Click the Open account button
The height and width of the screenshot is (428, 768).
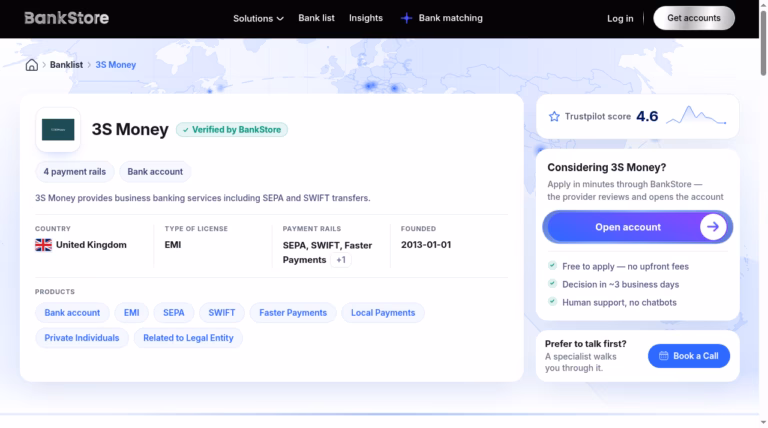tap(637, 227)
